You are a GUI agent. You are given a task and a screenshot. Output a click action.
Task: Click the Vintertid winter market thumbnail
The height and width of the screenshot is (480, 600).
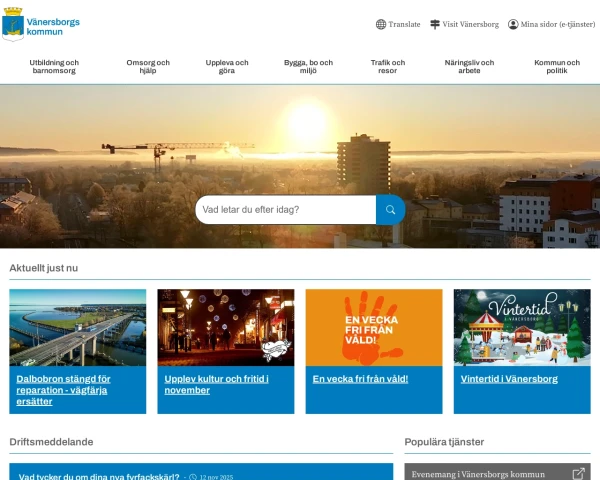point(522,327)
